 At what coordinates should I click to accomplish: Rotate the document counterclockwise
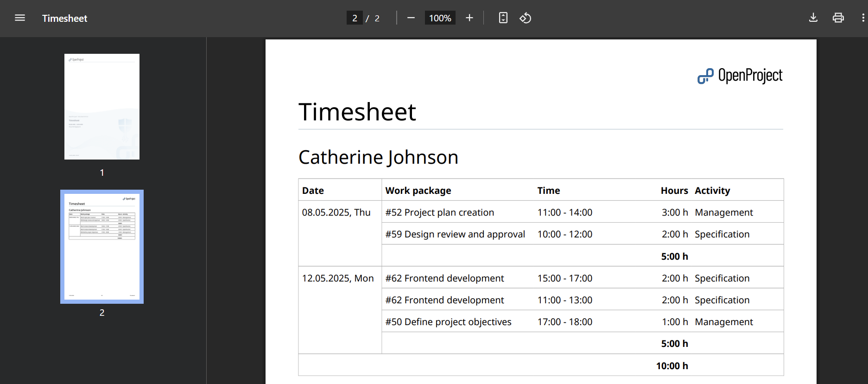525,18
